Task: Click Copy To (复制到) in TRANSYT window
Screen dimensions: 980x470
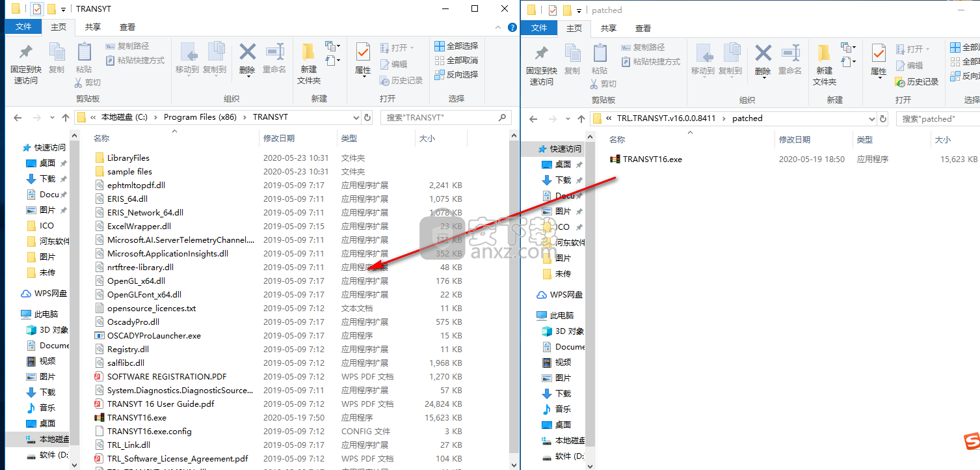Action: coord(215,59)
